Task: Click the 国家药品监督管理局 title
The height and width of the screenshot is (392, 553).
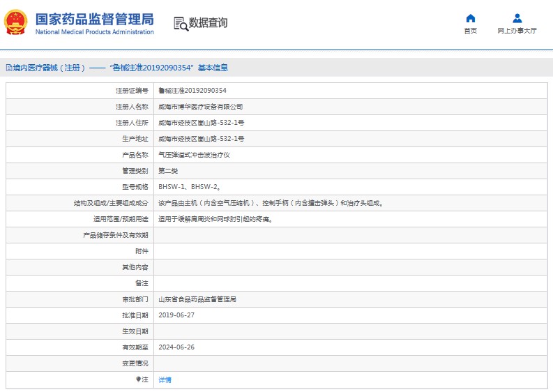Action: coord(95,19)
